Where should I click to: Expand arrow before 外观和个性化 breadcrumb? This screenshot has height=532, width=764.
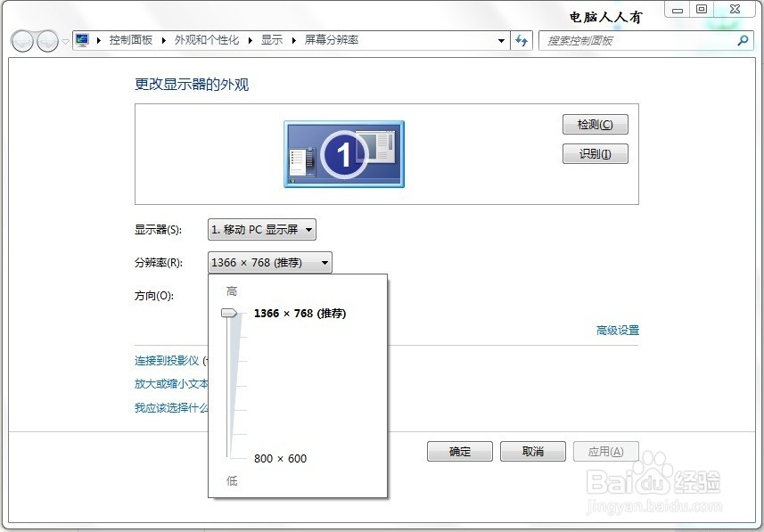(164, 40)
